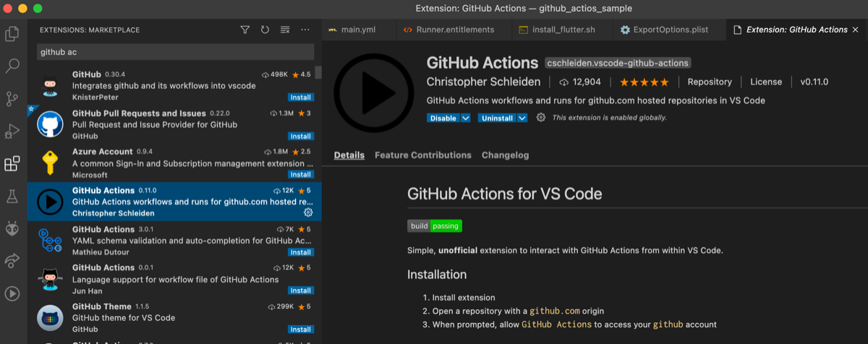Screen dimensions: 868x344
Task: Click the Installation heading
Action: pos(437,275)
